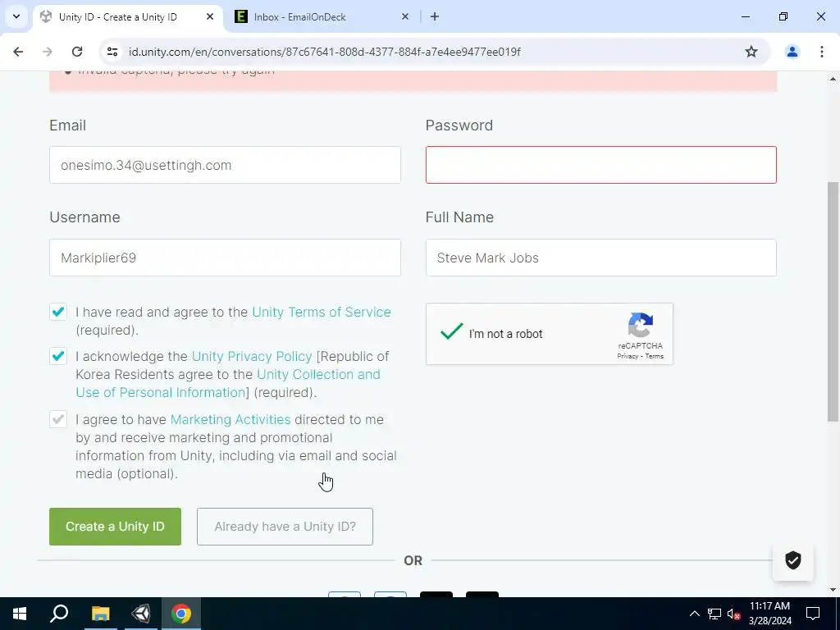This screenshot has height=630, width=840.
Task: Click the scrollbar down arrow
Action: click(833, 590)
